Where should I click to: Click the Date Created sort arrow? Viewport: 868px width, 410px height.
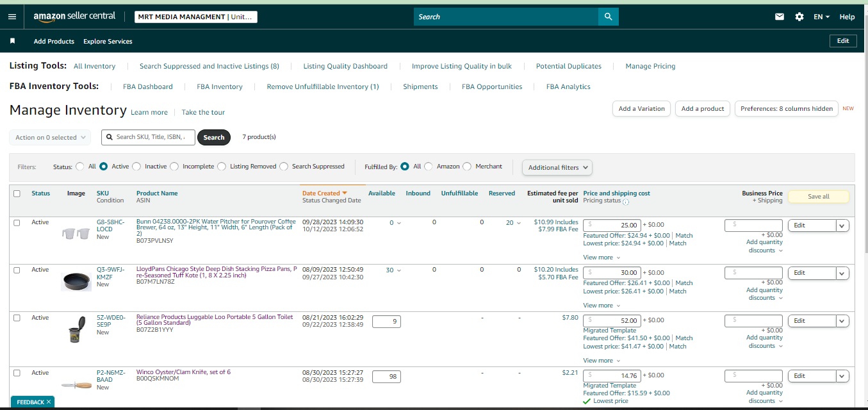(345, 193)
